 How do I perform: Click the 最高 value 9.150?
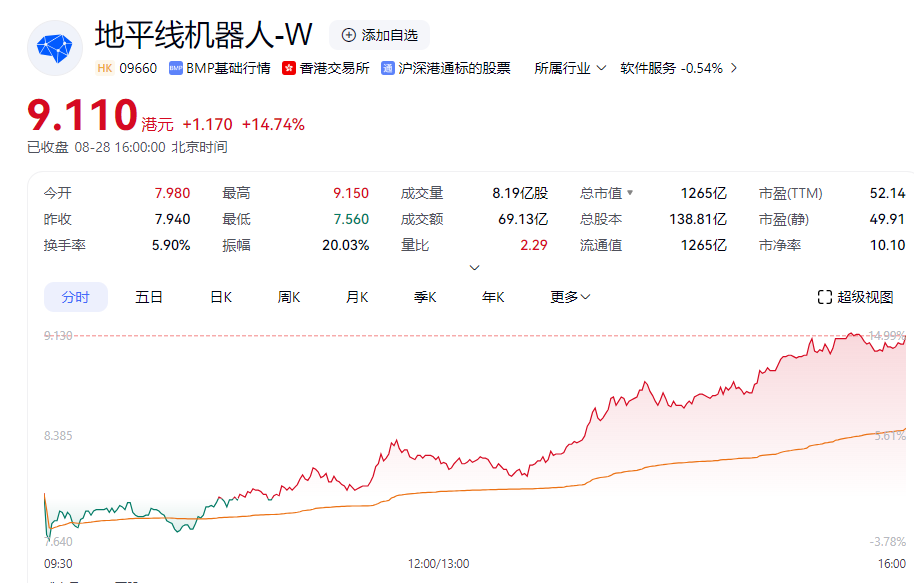point(351,193)
